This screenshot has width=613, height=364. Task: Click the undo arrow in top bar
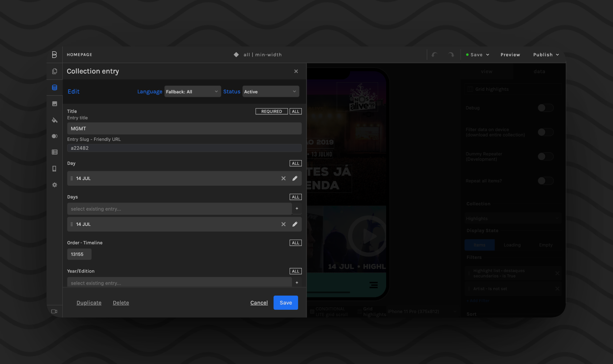click(x=435, y=55)
